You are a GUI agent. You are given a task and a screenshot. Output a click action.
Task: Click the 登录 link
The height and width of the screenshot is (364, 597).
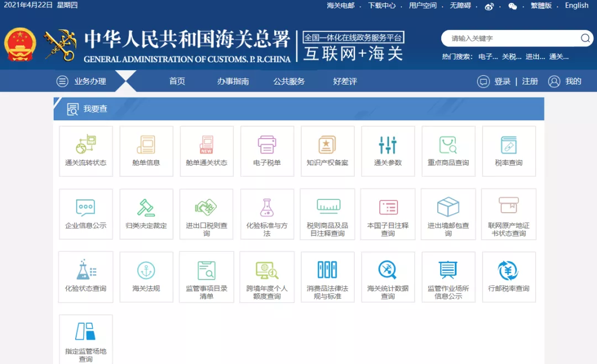(x=502, y=81)
